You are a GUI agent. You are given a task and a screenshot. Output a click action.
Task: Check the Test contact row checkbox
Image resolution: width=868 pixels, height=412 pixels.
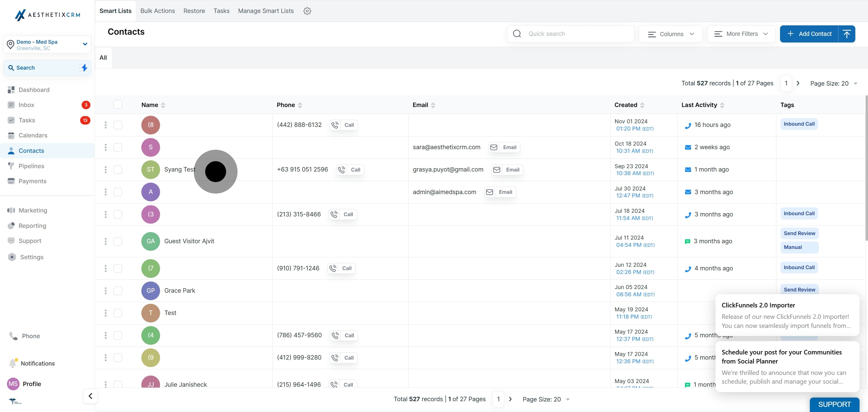click(118, 313)
